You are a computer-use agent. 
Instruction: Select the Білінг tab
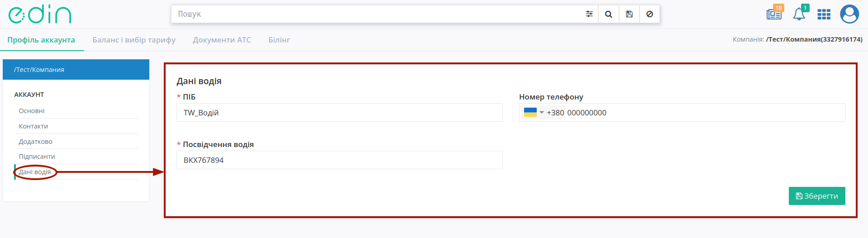tap(279, 40)
